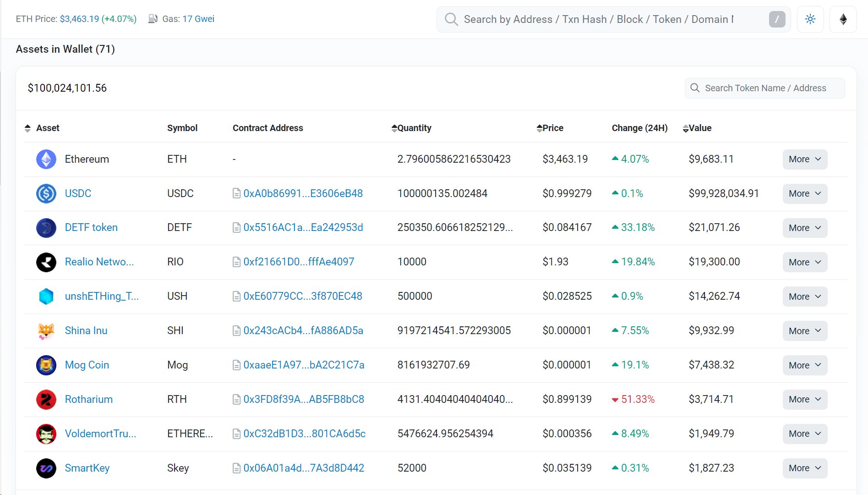Open contract address 0xf21661D0...fffAe4097
Viewport: 868px width, 495px height.
299,262
